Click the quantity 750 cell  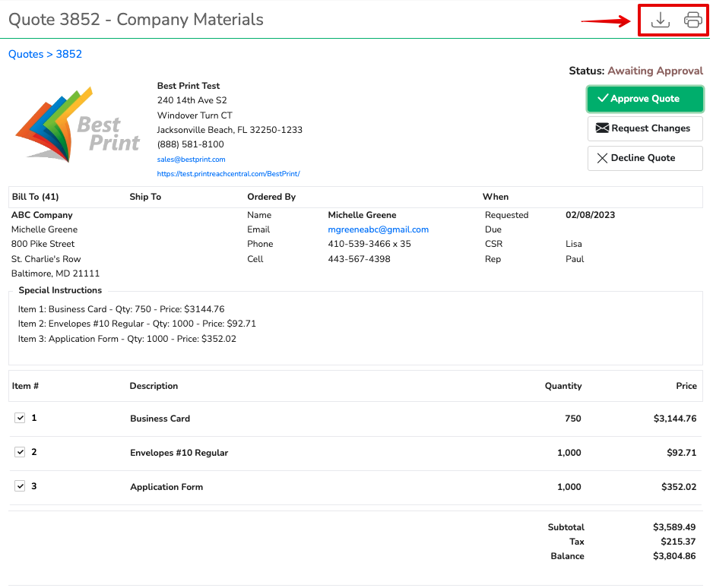pyautogui.click(x=573, y=419)
